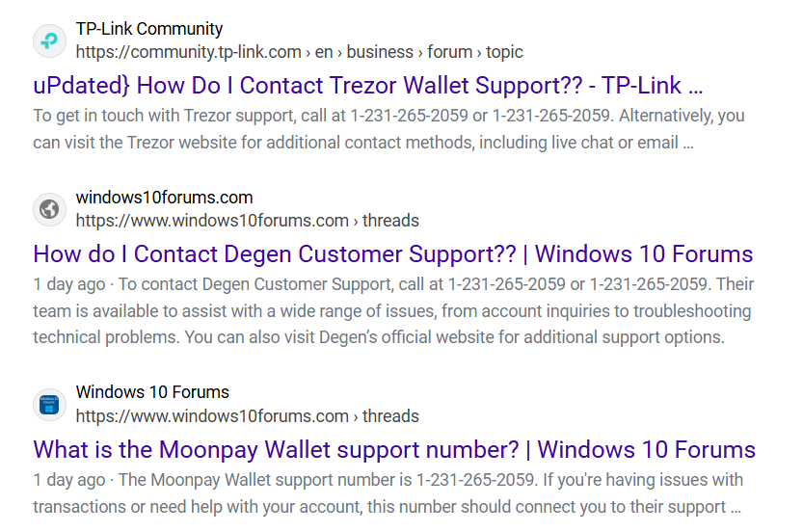Click the TP-Link Community favicon
The height and width of the screenshot is (532, 803).
pyautogui.click(x=50, y=40)
